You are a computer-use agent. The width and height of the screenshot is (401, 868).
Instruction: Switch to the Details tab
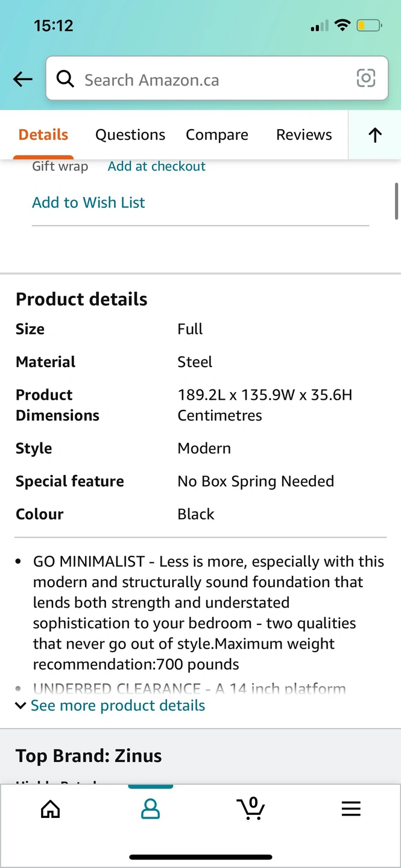pyautogui.click(x=43, y=135)
